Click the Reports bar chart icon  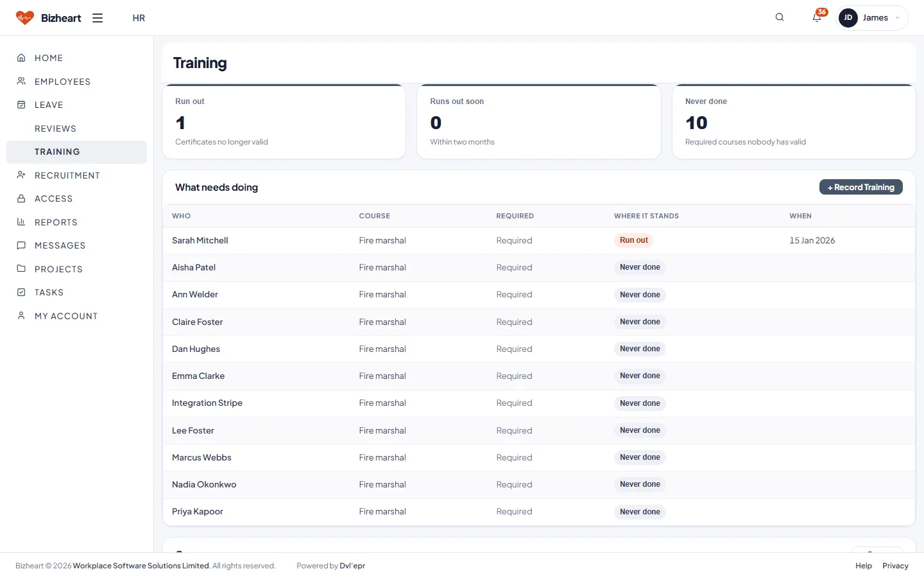[21, 222]
